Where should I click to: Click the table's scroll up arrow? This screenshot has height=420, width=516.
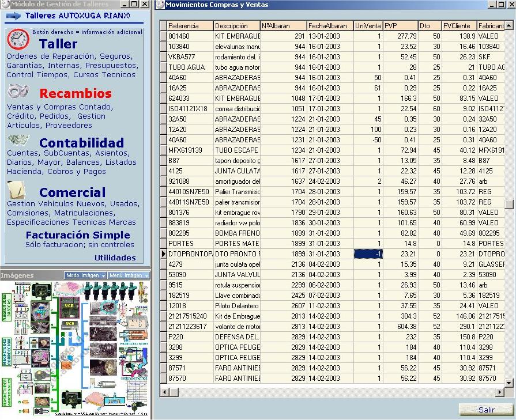(509, 25)
